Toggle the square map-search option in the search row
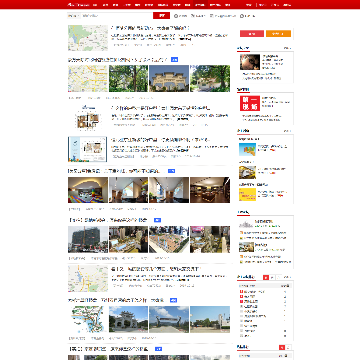This screenshot has width=360, height=360. point(211,16)
